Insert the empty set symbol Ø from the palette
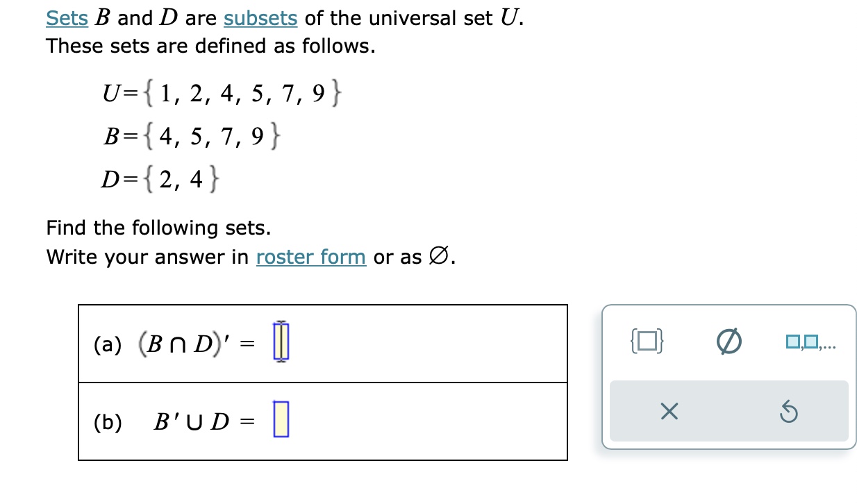The image size is (857, 504). (730, 340)
